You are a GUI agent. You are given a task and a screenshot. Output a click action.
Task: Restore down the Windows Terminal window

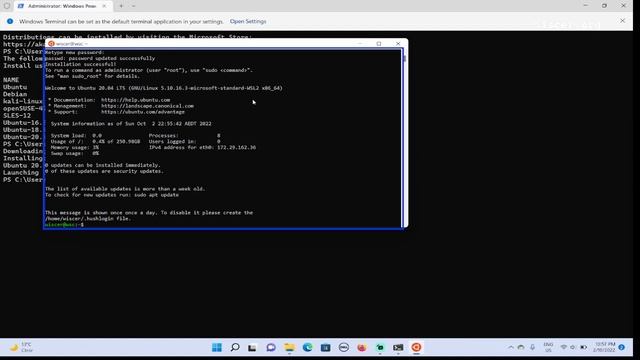coord(604,6)
